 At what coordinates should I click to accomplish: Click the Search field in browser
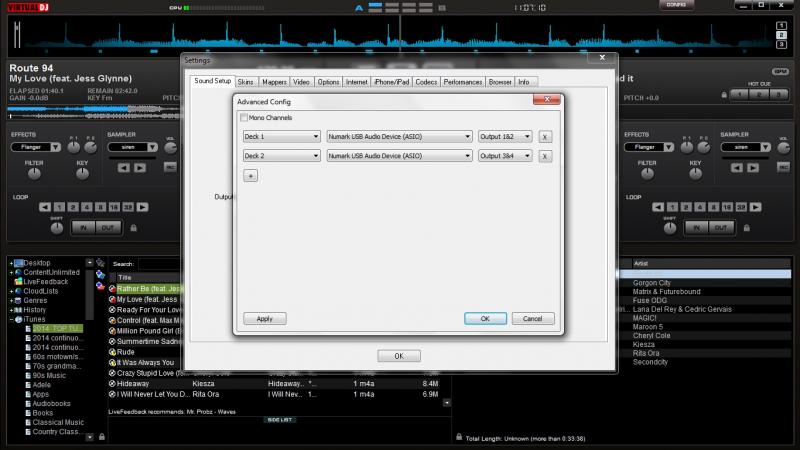coord(159,264)
